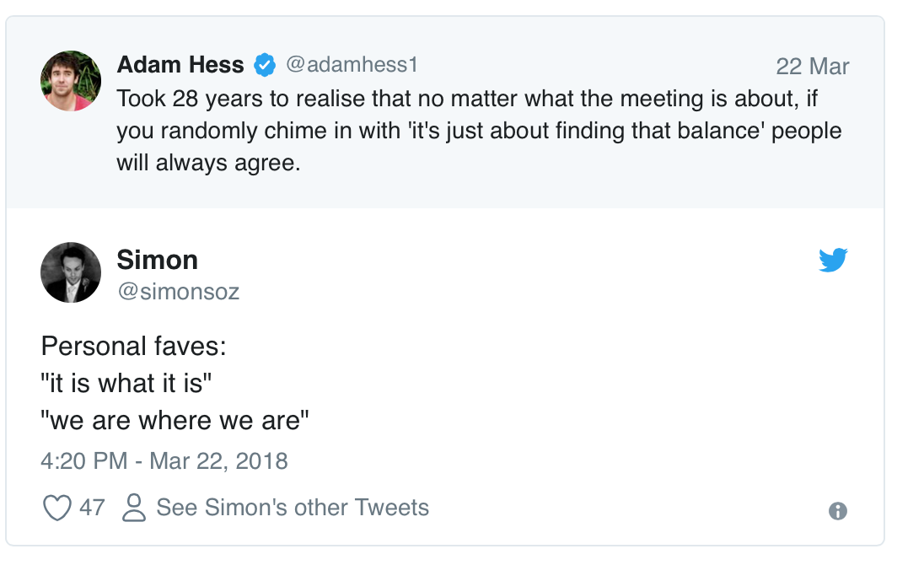Open Adam Hess's profile picture
924x565 pixels.
pyautogui.click(x=71, y=81)
